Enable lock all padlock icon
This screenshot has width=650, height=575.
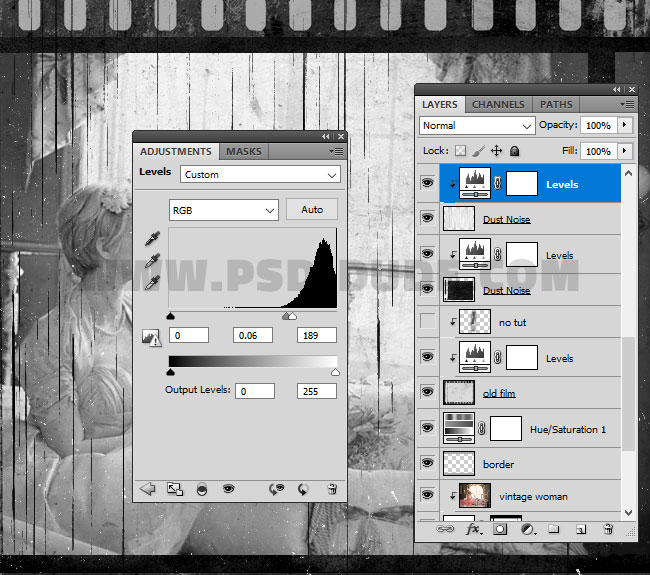(514, 151)
